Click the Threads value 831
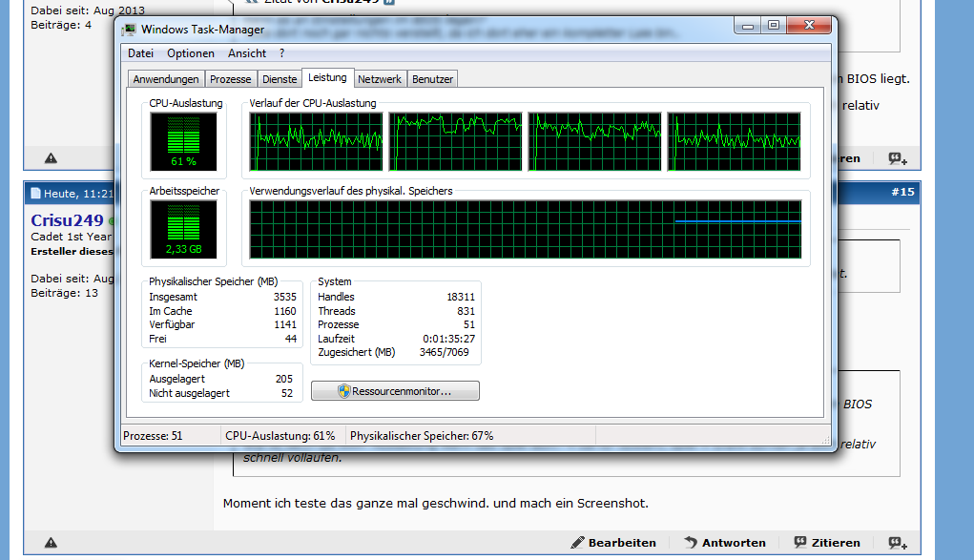 466,311
